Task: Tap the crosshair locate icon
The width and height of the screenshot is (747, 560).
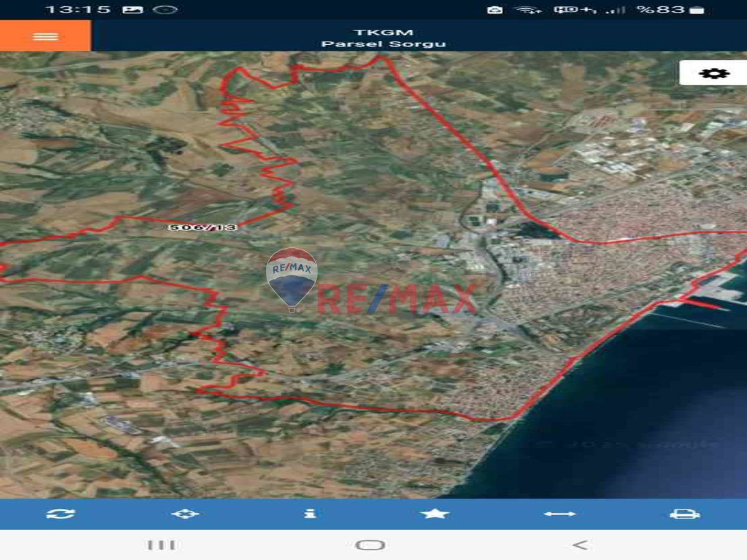Action: click(x=185, y=514)
